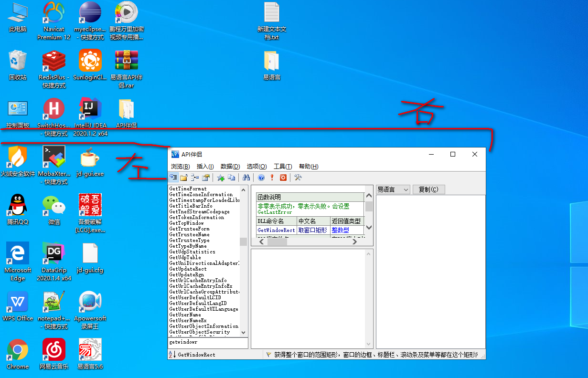Image resolution: width=588 pixels, height=378 pixels.
Task: Click the hammer and wrench tools icon
Action: click(298, 178)
